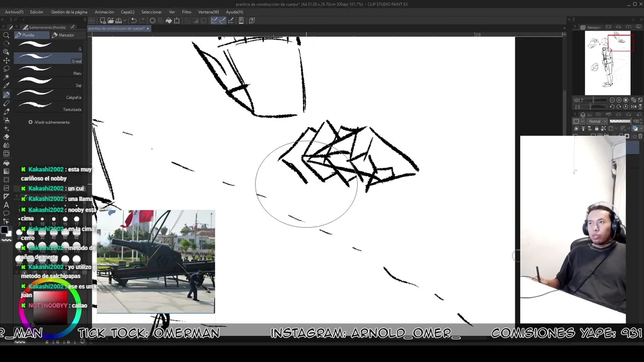Open the Normal blending mode dropdown

point(598,121)
